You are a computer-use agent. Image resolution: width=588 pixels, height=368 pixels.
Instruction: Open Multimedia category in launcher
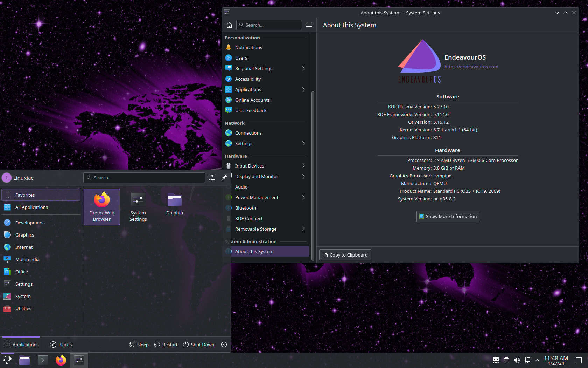click(41, 259)
